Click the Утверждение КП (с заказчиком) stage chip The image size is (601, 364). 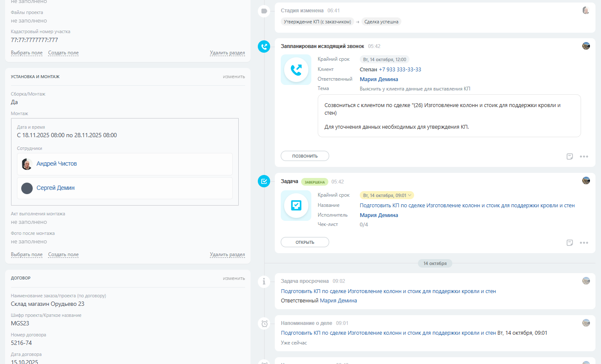click(x=318, y=22)
